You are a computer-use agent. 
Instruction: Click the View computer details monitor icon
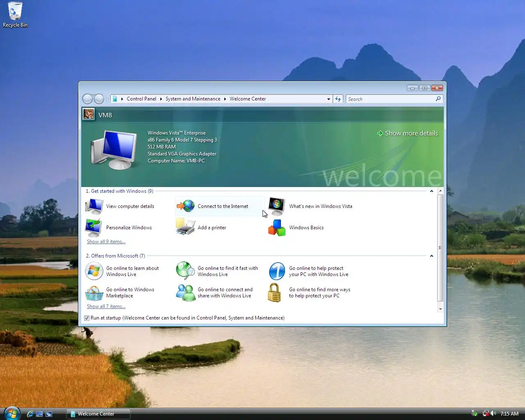click(x=94, y=206)
